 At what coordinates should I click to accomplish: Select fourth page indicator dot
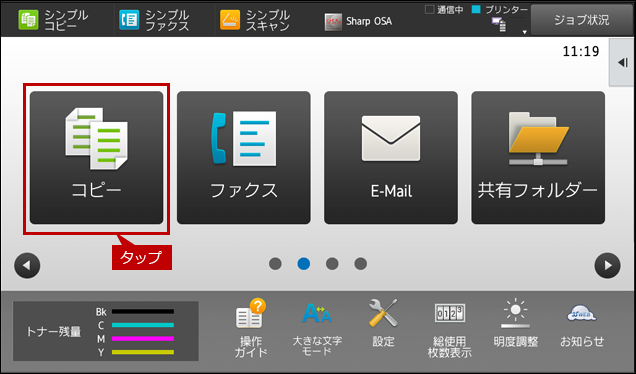pyautogui.click(x=361, y=264)
